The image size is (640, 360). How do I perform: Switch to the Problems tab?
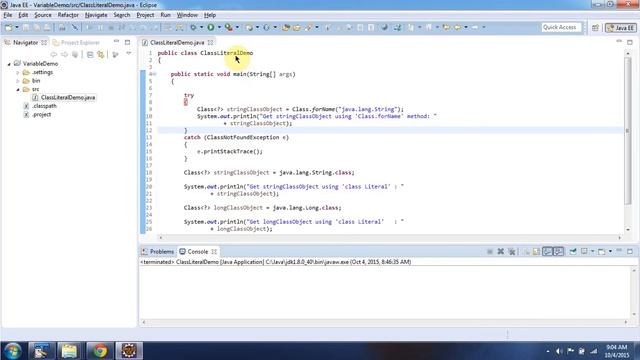coord(158,251)
